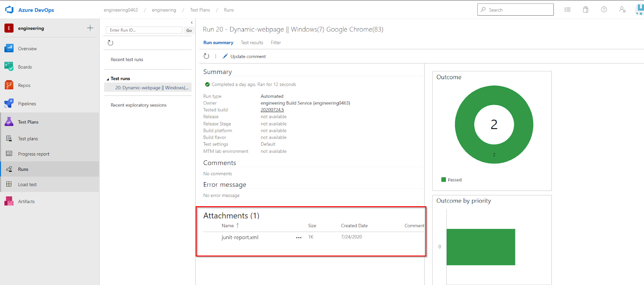Open the Pipelines hub icon
Image resolution: width=644 pixels, height=285 pixels.
coord(9,103)
